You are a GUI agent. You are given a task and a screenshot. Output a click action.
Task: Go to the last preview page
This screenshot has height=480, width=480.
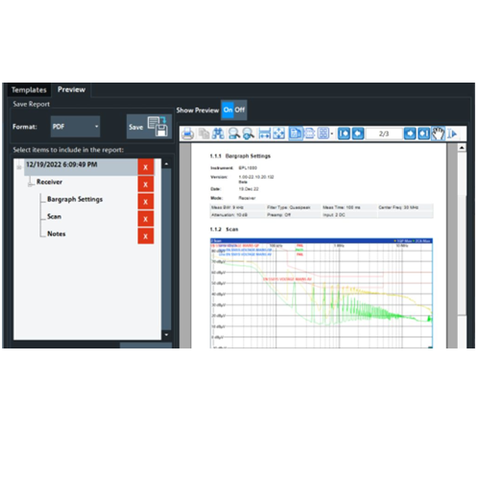click(424, 134)
